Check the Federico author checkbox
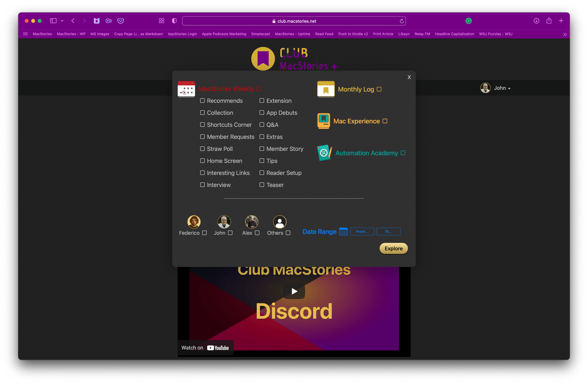 (204, 233)
